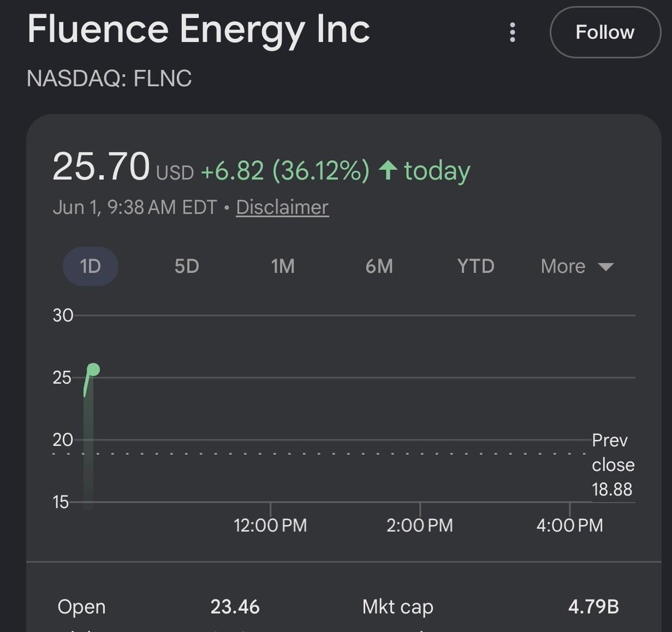The width and height of the screenshot is (672, 632).
Task: Click the dropdown arrow next to More
Action: click(x=606, y=267)
